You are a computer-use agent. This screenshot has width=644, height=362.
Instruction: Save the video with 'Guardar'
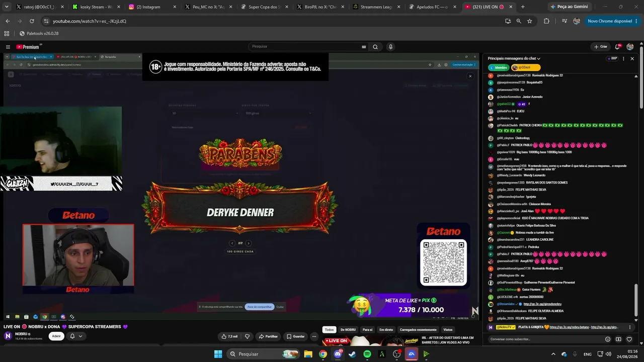click(x=295, y=336)
